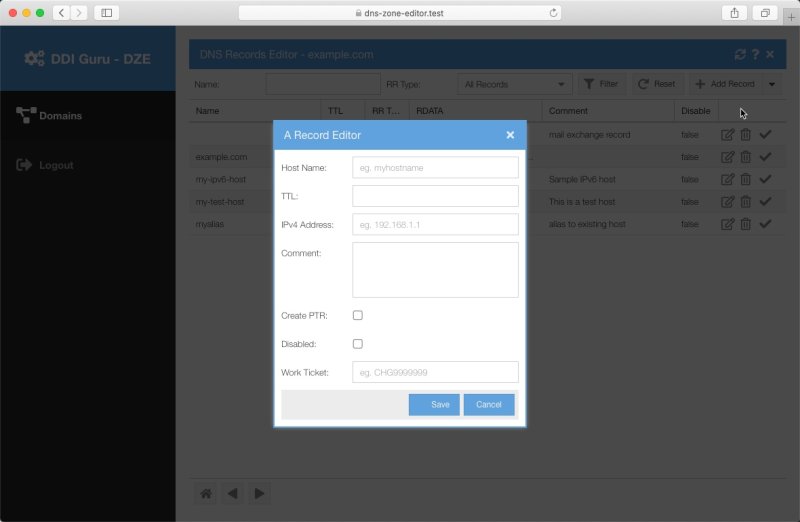Image resolution: width=800 pixels, height=522 pixels.
Task: Click the checkmark icon for my-ipv6-host row
Action: 765,179
